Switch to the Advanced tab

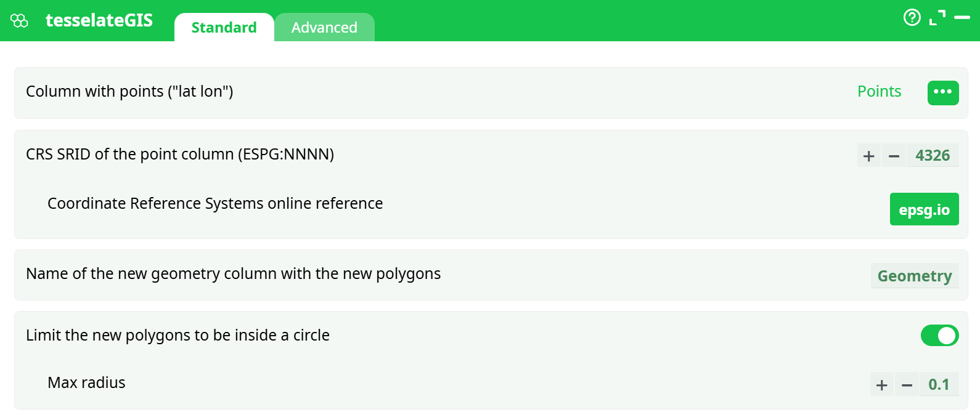(324, 28)
